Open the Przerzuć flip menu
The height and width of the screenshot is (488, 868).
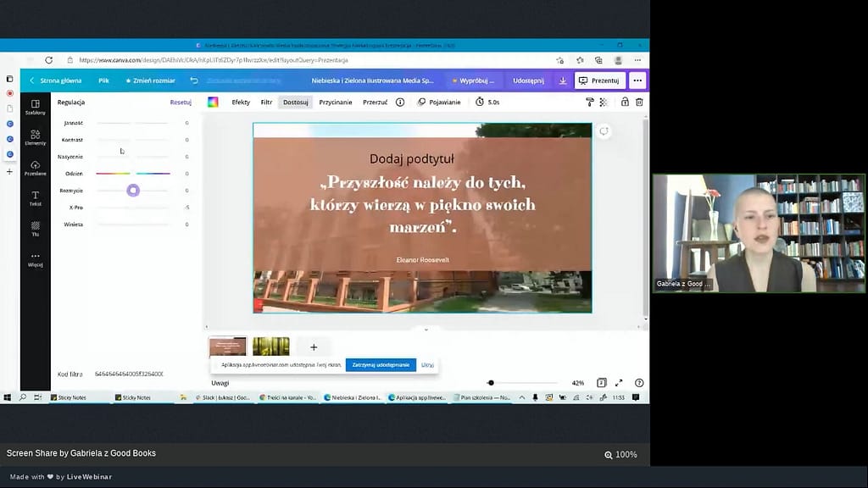point(375,102)
